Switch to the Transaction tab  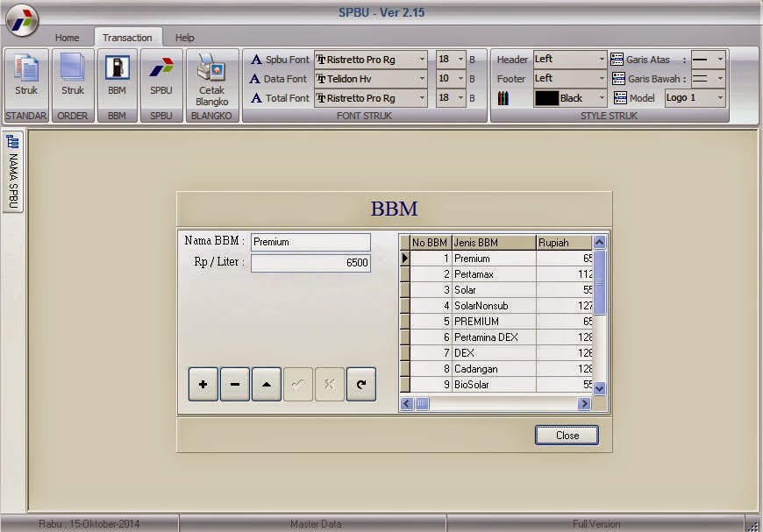tap(127, 38)
